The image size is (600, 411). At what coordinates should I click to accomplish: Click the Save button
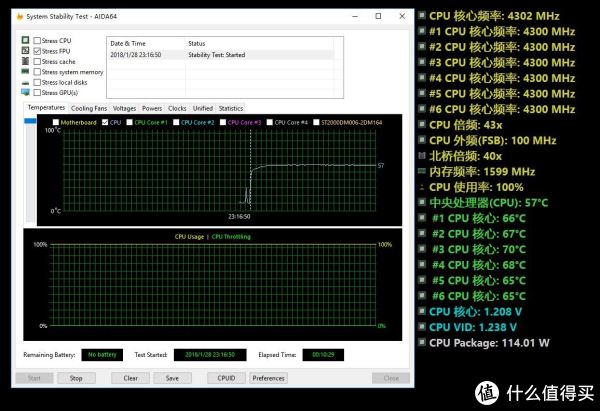tap(172, 378)
